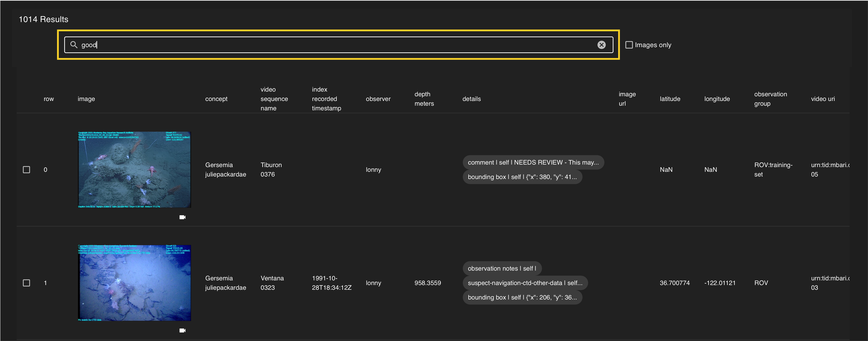Open the Tiburon 0376 seafloor thumbnail
The width and height of the screenshot is (868, 341).
[134, 170]
